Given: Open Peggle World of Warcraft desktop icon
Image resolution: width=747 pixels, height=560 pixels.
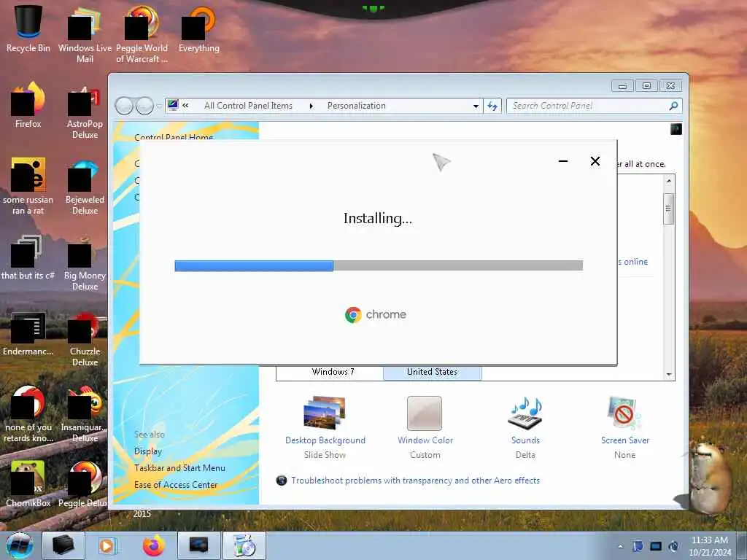Looking at the screenshot, I should coord(142,34).
